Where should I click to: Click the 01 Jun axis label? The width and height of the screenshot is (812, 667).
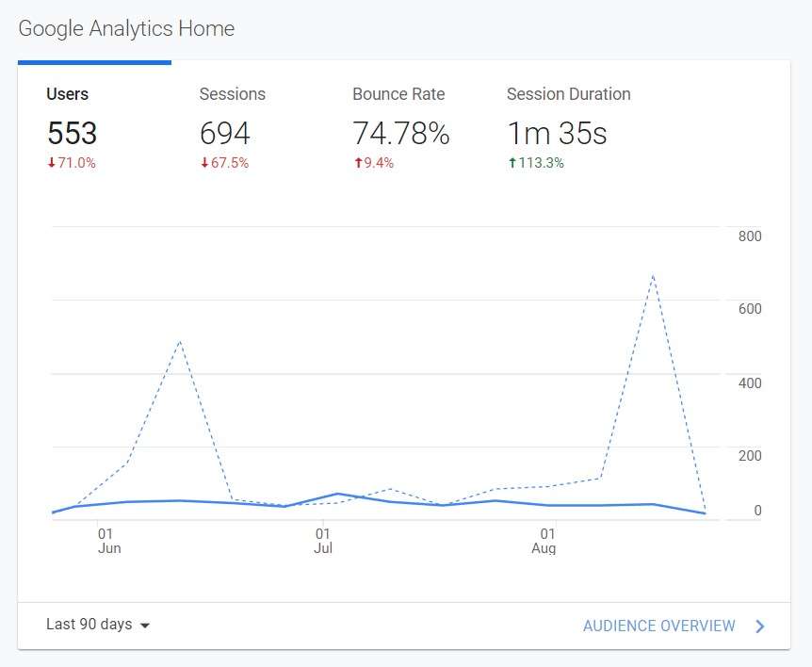tap(108, 541)
